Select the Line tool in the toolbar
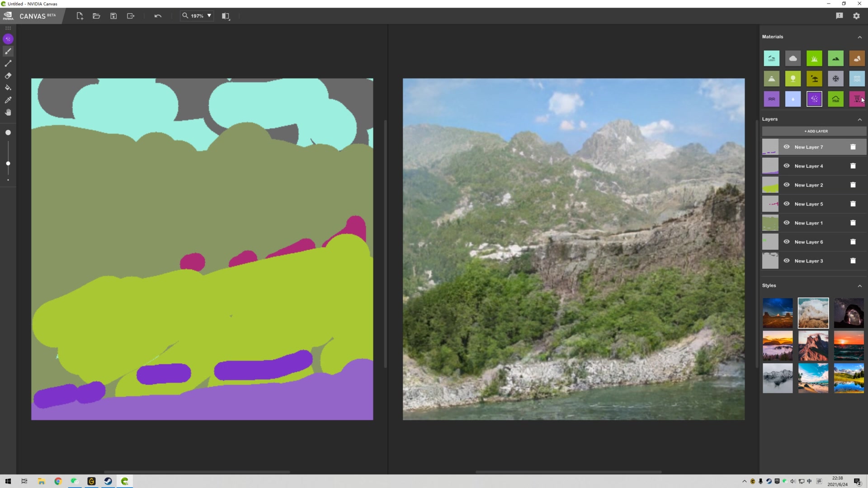This screenshot has height=488, width=868. pyautogui.click(x=8, y=63)
